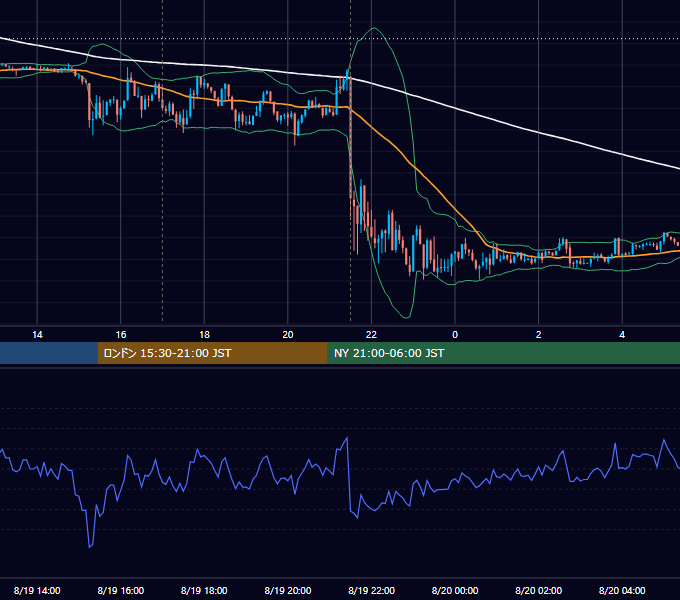
Task: Select the blue session bar before ロンドン
Action: tap(49, 353)
